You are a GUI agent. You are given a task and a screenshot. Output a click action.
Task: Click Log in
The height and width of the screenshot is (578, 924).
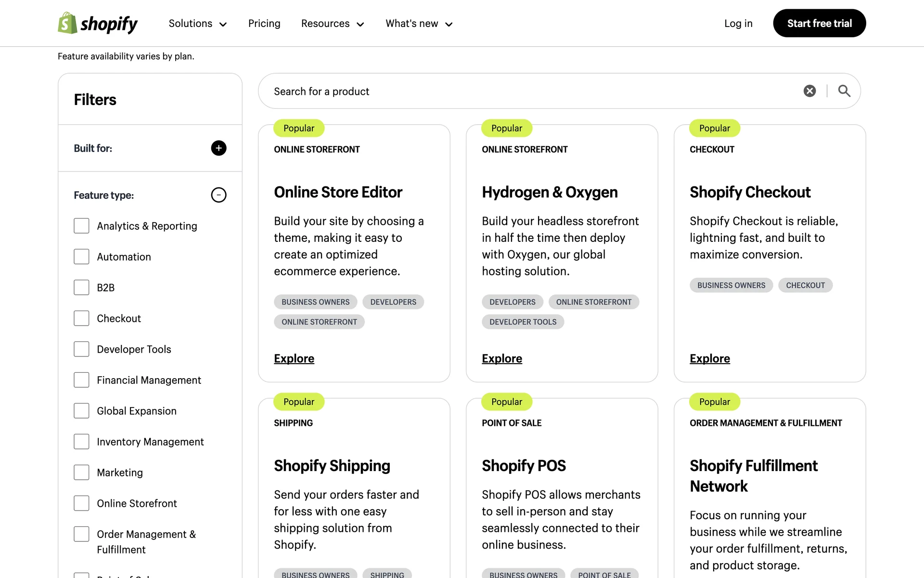[738, 24]
